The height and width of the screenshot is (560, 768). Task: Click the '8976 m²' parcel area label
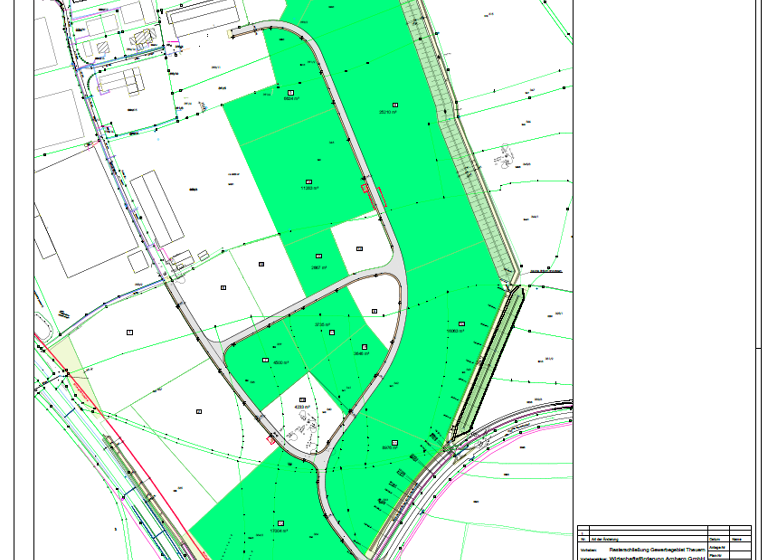[x=389, y=448]
